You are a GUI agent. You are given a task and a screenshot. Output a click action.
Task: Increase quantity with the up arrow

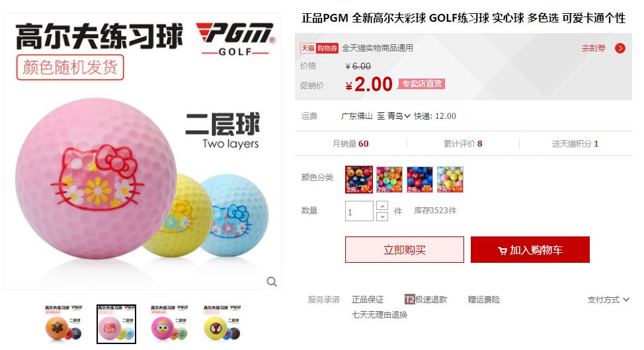pos(382,205)
